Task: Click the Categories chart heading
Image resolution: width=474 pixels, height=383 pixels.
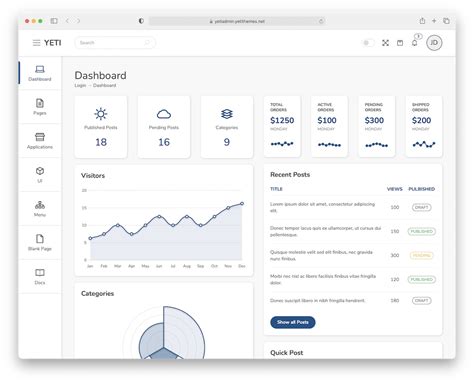Action: click(97, 294)
